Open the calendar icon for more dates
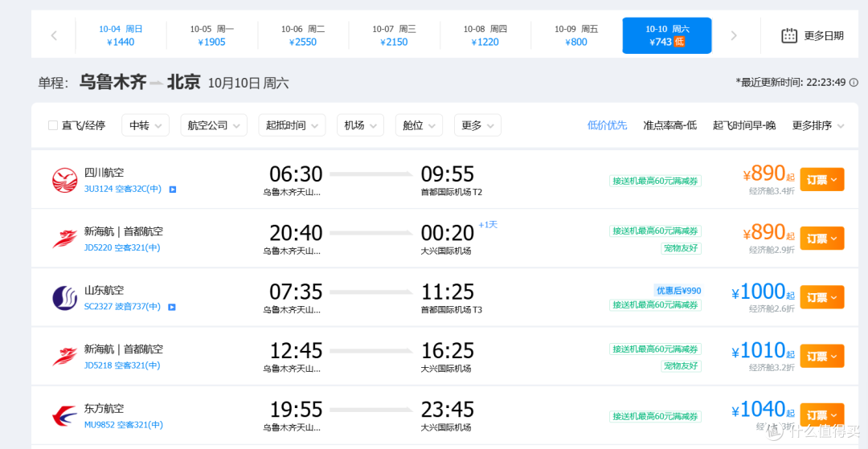The width and height of the screenshot is (868, 449). [789, 36]
